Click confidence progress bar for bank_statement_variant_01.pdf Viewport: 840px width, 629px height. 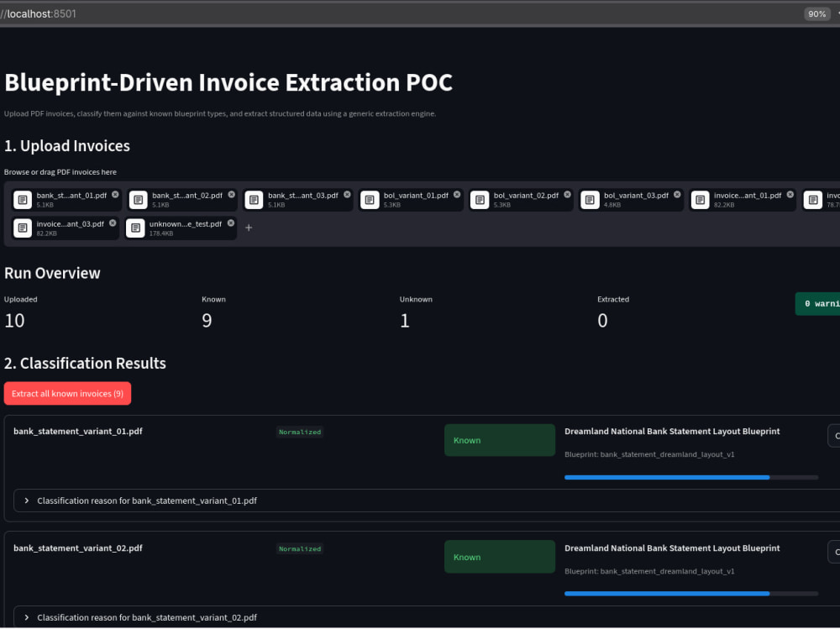click(691, 477)
